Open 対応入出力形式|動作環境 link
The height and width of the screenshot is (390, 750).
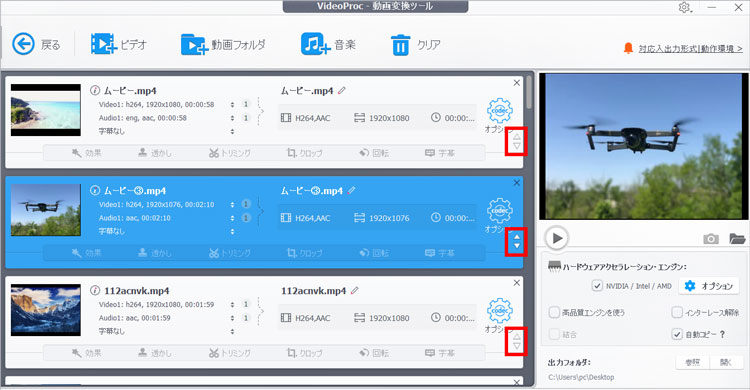click(x=690, y=49)
